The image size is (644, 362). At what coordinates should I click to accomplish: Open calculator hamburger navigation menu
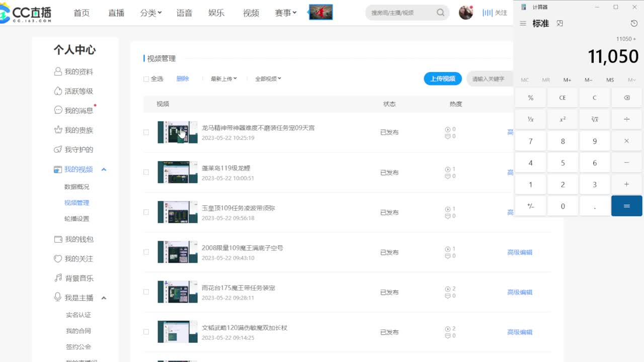[x=523, y=24]
